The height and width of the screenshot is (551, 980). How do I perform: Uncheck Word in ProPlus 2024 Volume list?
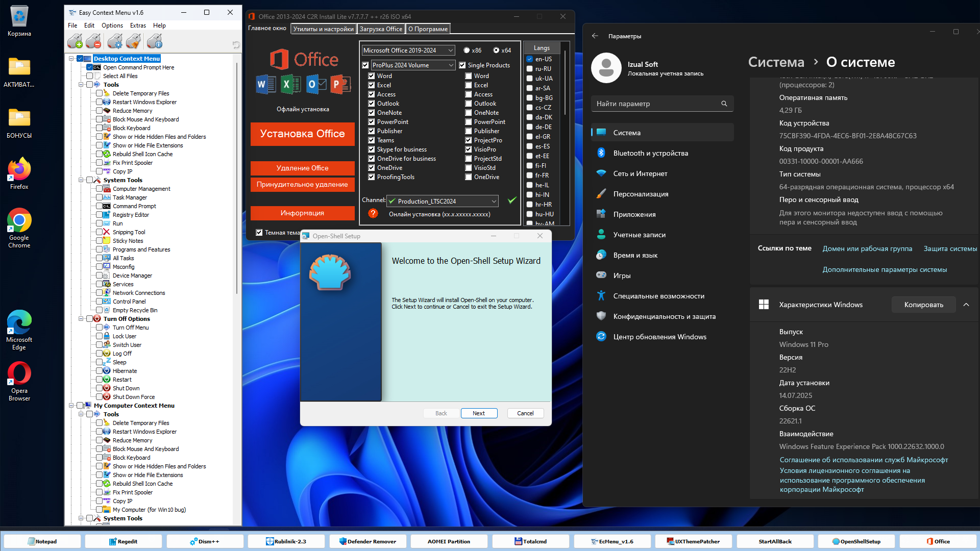point(372,76)
